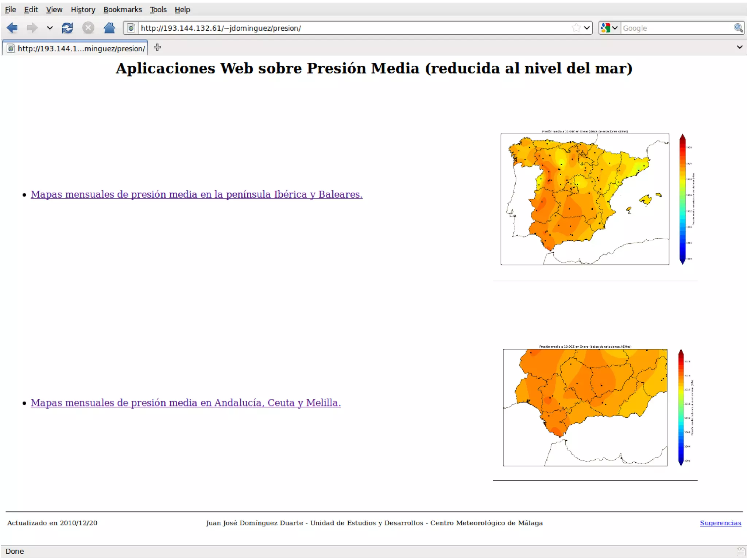Click the Forward navigation arrow

point(32,28)
